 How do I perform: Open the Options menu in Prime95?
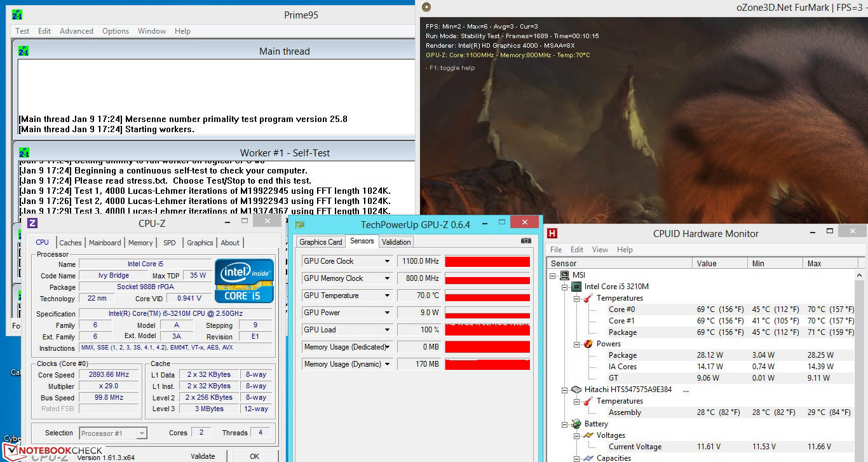(x=116, y=31)
